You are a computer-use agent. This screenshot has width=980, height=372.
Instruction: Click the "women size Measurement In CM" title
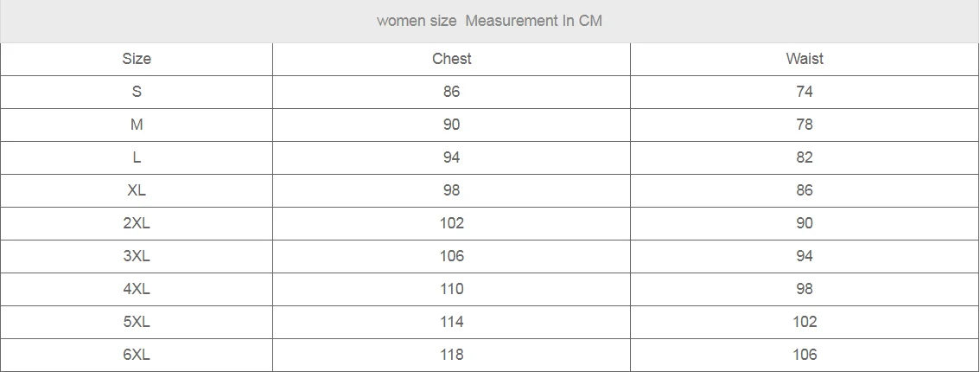pyautogui.click(x=489, y=21)
